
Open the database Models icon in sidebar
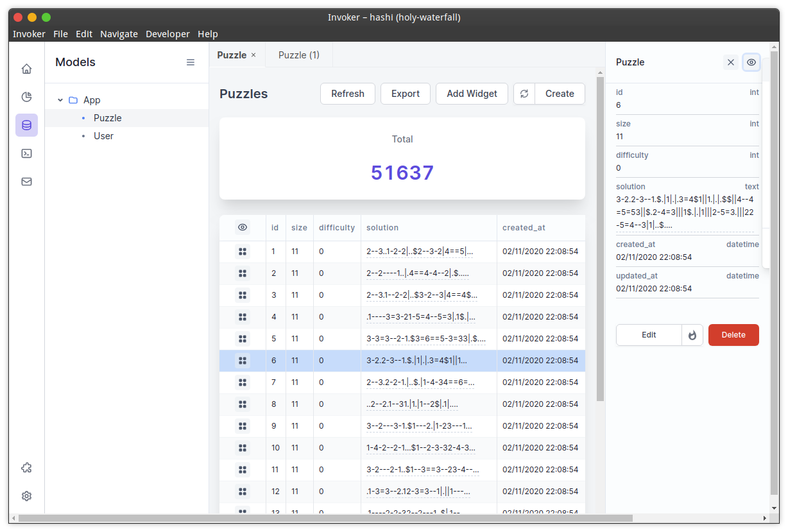pyautogui.click(x=26, y=124)
